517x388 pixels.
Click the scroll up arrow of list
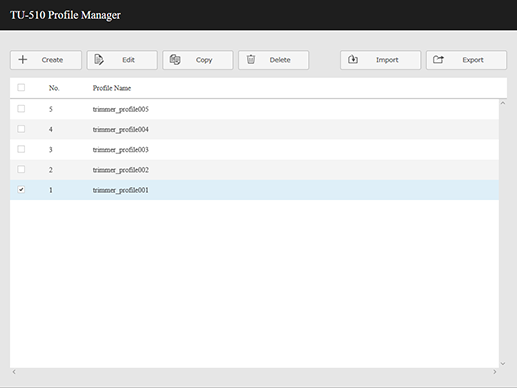[x=503, y=103]
